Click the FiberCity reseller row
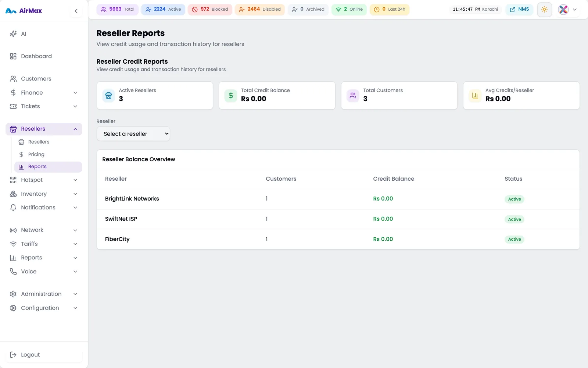Screen dimensions: 588x368 (338, 239)
